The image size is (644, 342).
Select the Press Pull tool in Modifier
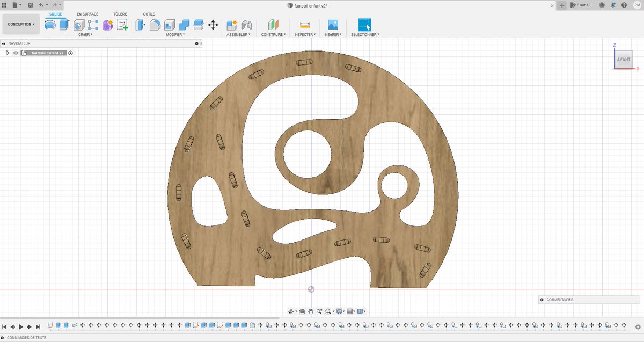click(x=141, y=25)
